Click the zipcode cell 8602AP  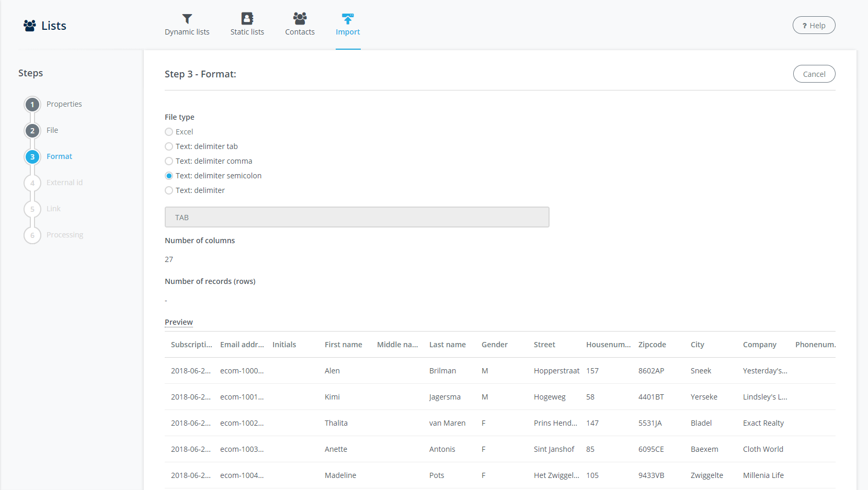click(651, 371)
